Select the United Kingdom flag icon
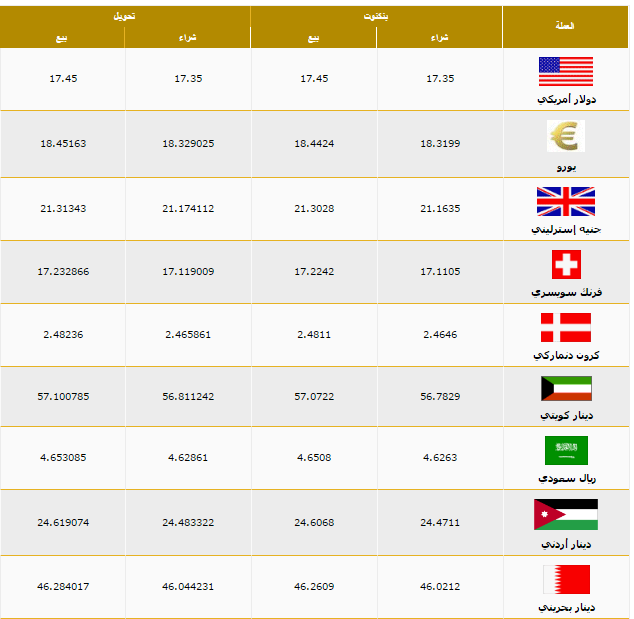Image resolution: width=634 pixels, height=619 pixels. tap(566, 201)
